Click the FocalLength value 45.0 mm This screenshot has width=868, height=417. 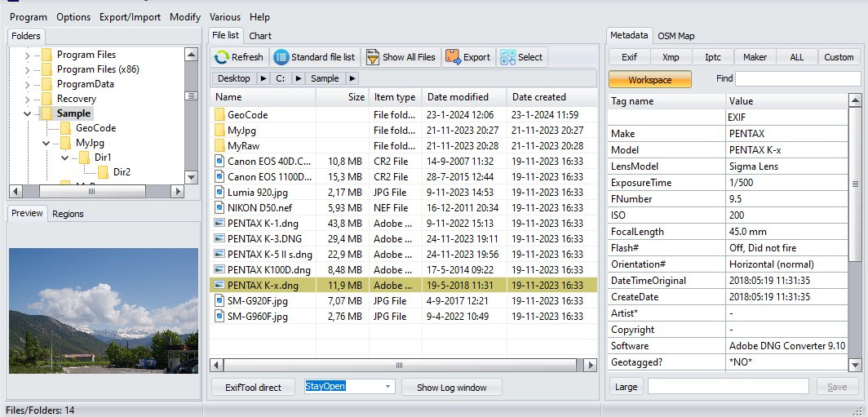coord(748,232)
